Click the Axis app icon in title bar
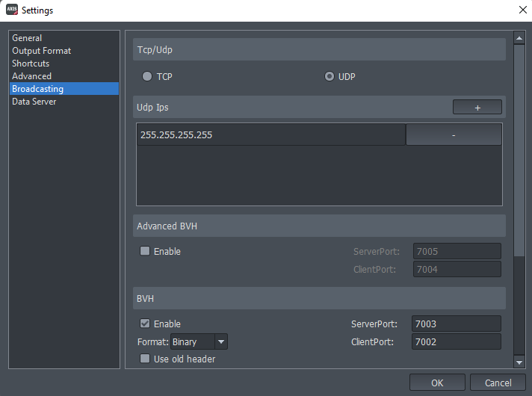Image resolution: width=532 pixels, height=396 pixels. point(12,10)
